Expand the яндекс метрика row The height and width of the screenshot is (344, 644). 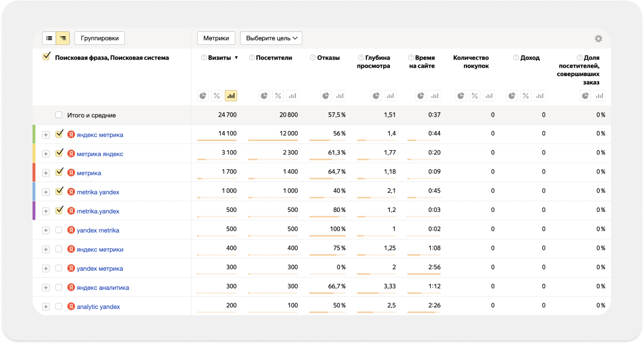45,135
